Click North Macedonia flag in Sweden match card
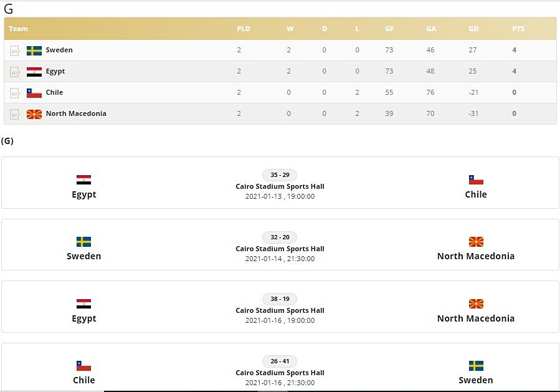Viewport: 560px width, 392px height. (476, 242)
